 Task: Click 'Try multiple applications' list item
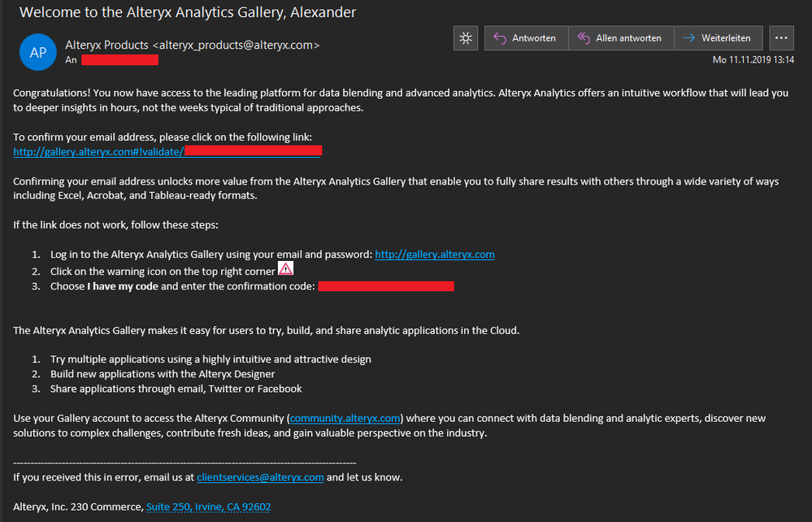click(x=211, y=359)
